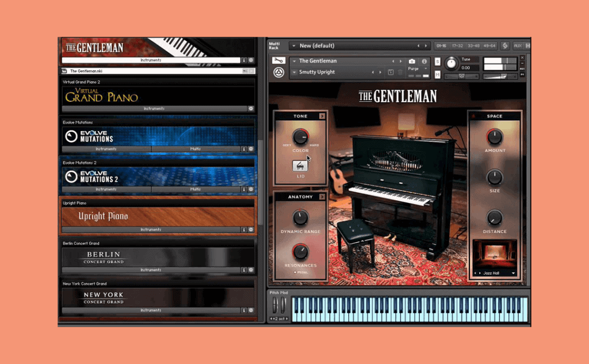Open the New (default) multi preset dropdown

[294, 46]
